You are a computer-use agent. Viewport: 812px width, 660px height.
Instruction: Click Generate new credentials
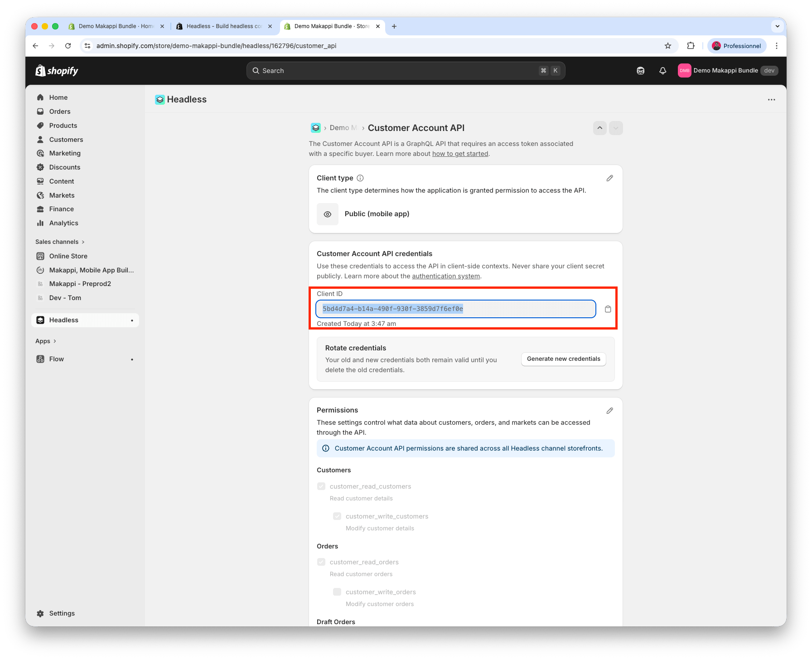[x=563, y=359]
